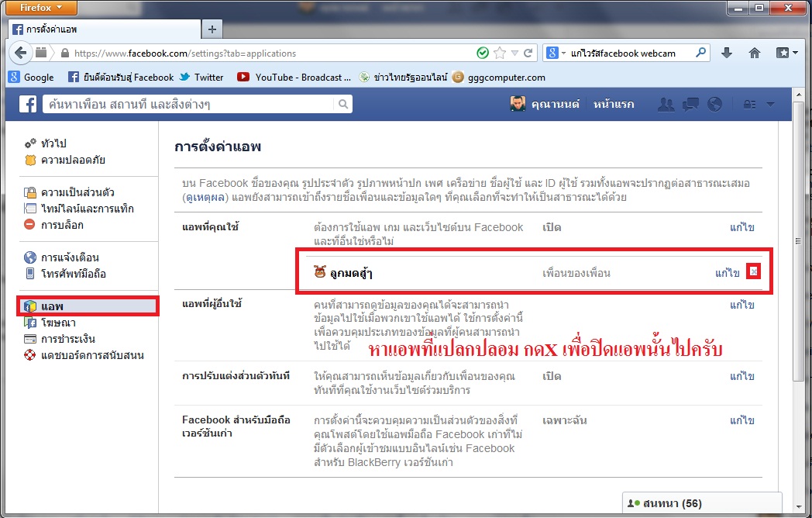Remove the ลูกมดสู้ๆ app with x
This screenshot has width=812, height=518.
click(x=753, y=271)
